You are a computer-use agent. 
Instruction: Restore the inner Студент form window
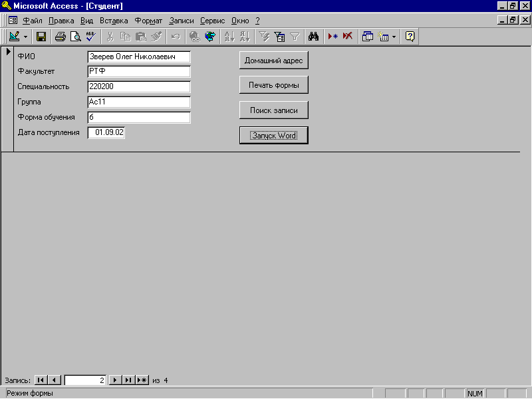[x=513, y=20]
